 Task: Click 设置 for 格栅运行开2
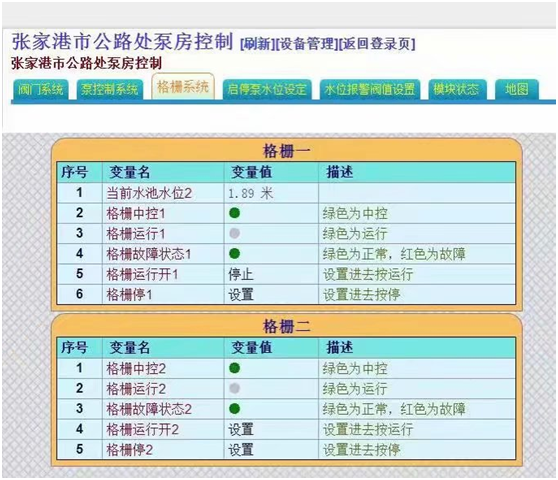click(x=241, y=429)
